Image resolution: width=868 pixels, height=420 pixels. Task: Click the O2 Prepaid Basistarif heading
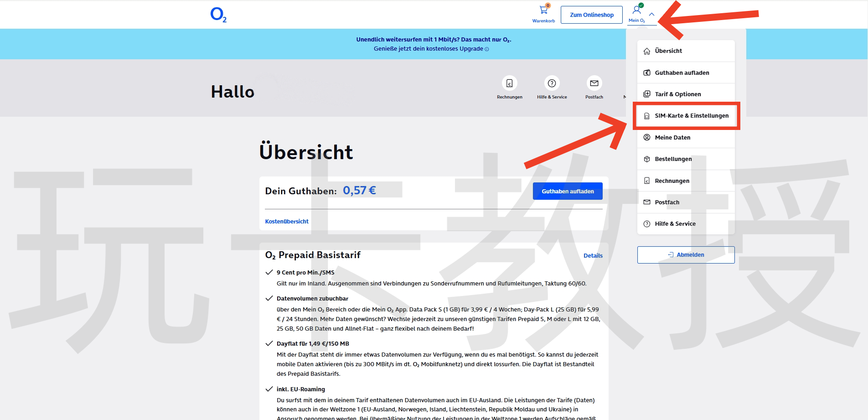313,255
